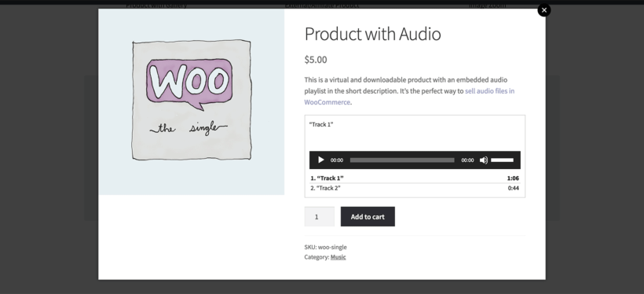Mute the audio player speaker icon
This screenshot has width=644, height=294.
coord(484,160)
